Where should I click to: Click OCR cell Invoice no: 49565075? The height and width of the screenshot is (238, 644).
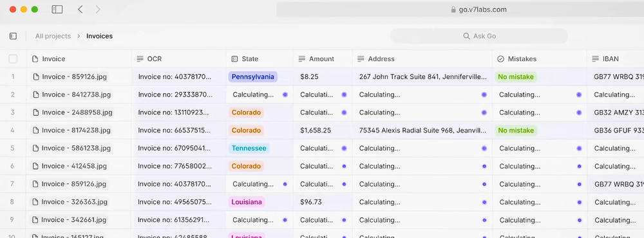pyautogui.click(x=178, y=202)
